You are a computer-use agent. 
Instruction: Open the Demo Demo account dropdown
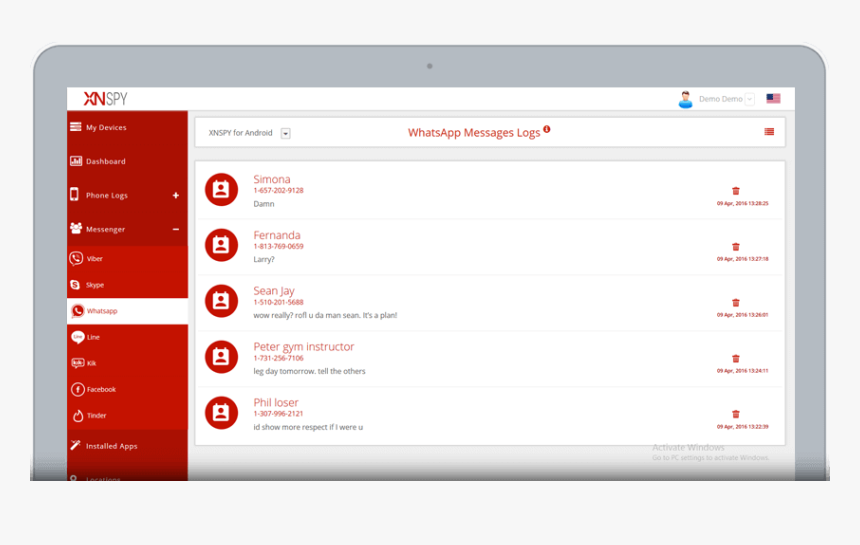(x=750, y=99)
